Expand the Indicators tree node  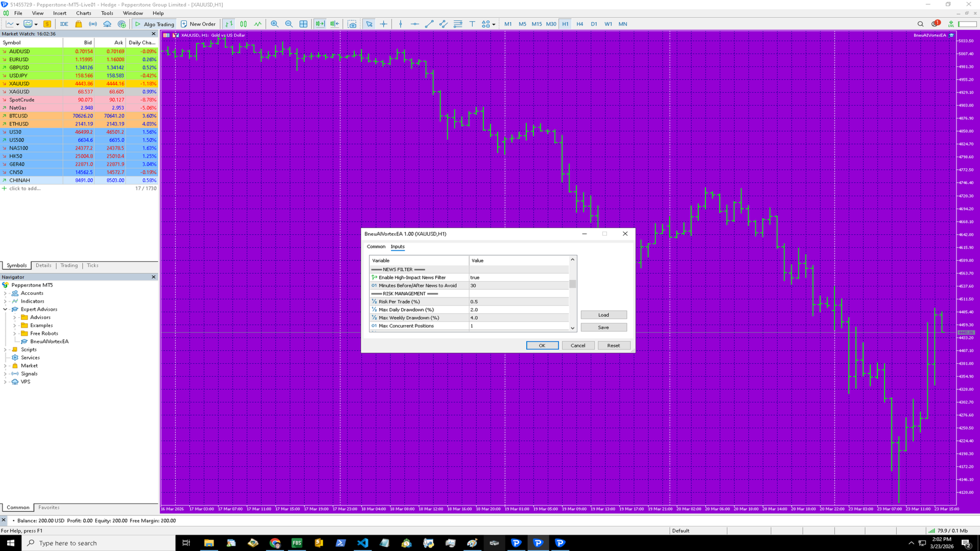pyautogui.click(x=5, y=302)
